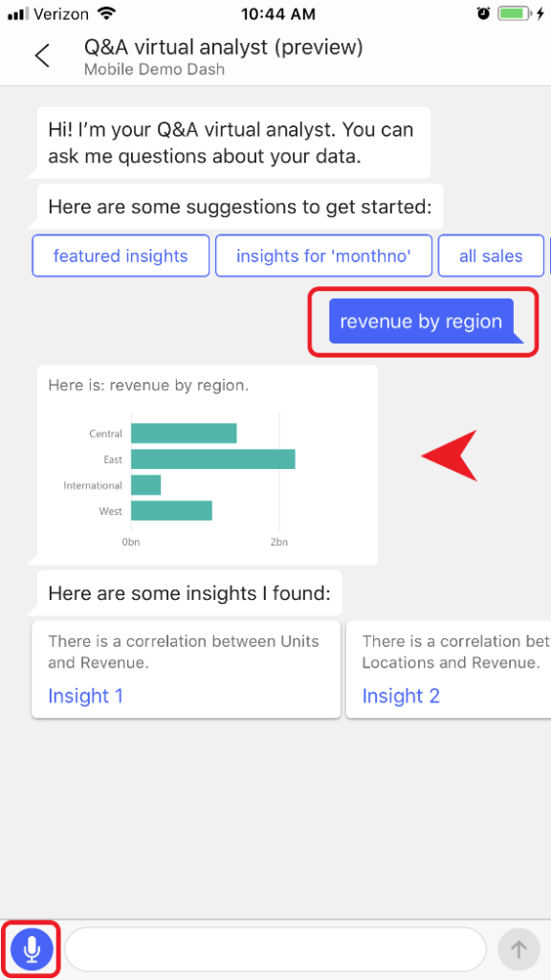Select the 'featured insights' suggestion
This screenshot has width=551, height=980.
(121, 256)
